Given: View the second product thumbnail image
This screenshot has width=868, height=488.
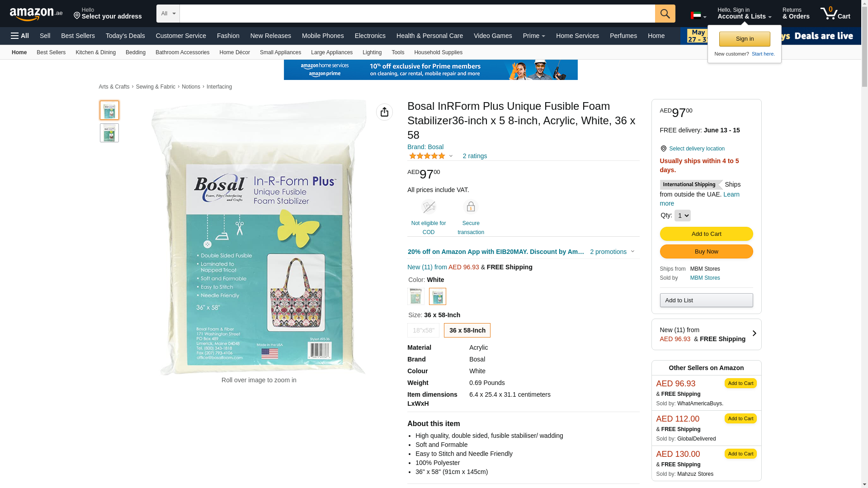Looking at the screenshot, I should [x=109, y=133].
